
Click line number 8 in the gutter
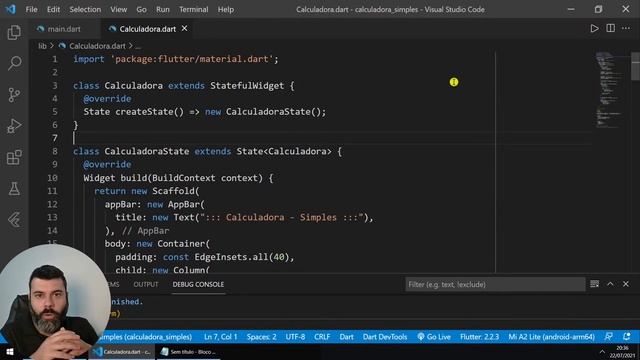coord(55,151)
